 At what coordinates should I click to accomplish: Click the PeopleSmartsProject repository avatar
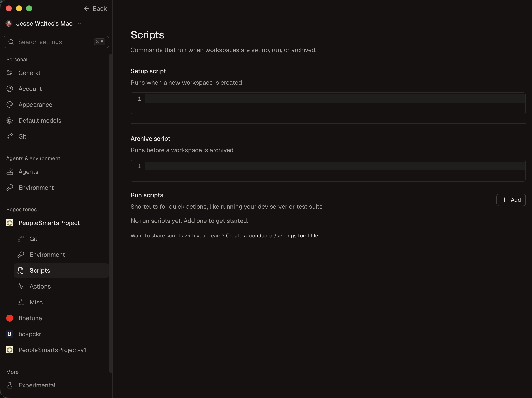coord(10,223)
